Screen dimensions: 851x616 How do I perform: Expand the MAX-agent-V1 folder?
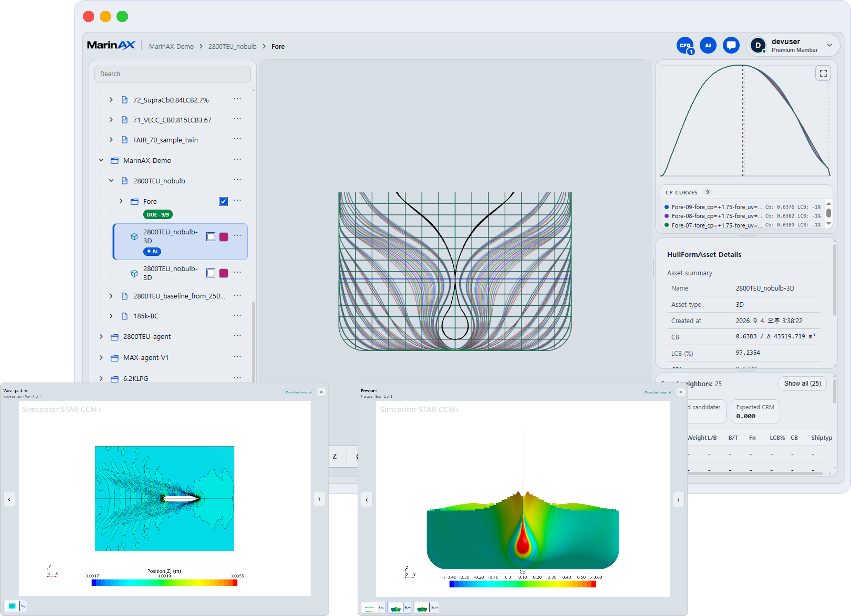tap(101, 357)
